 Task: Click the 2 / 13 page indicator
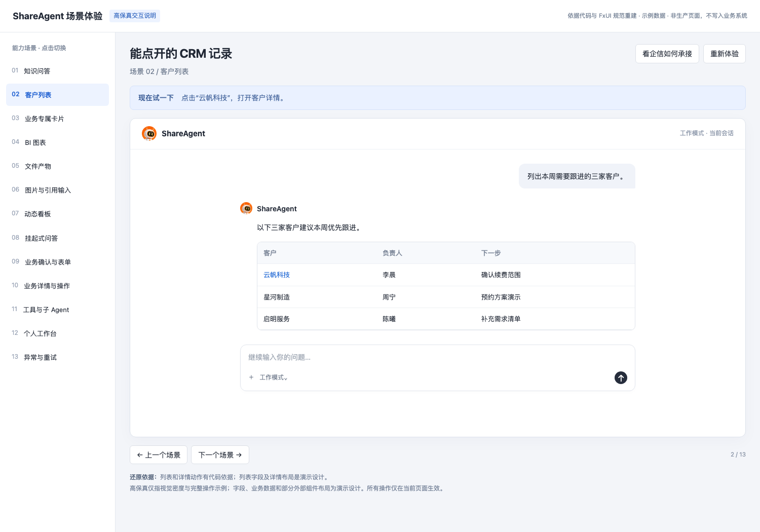[738, 454]
